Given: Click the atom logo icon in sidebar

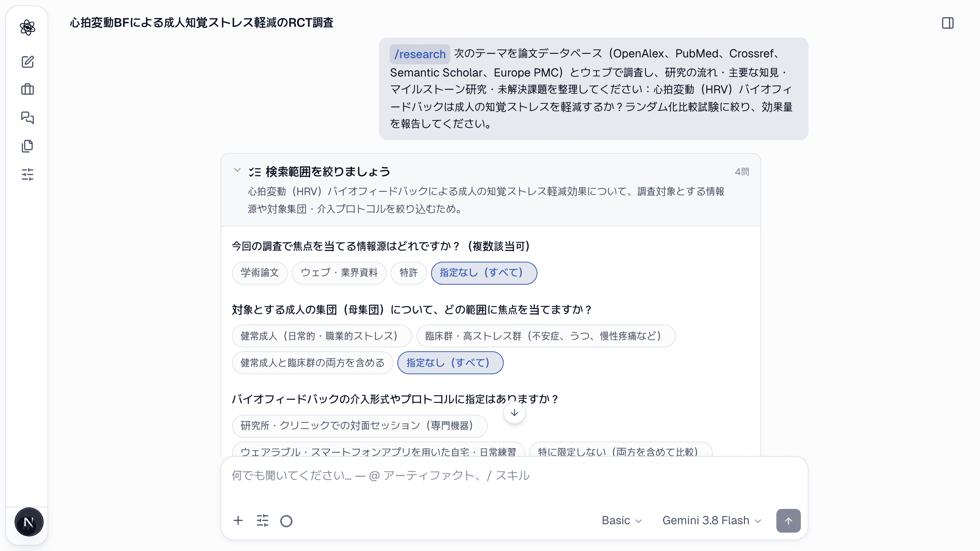Looking at the screenshot, I should click(28, 28).
